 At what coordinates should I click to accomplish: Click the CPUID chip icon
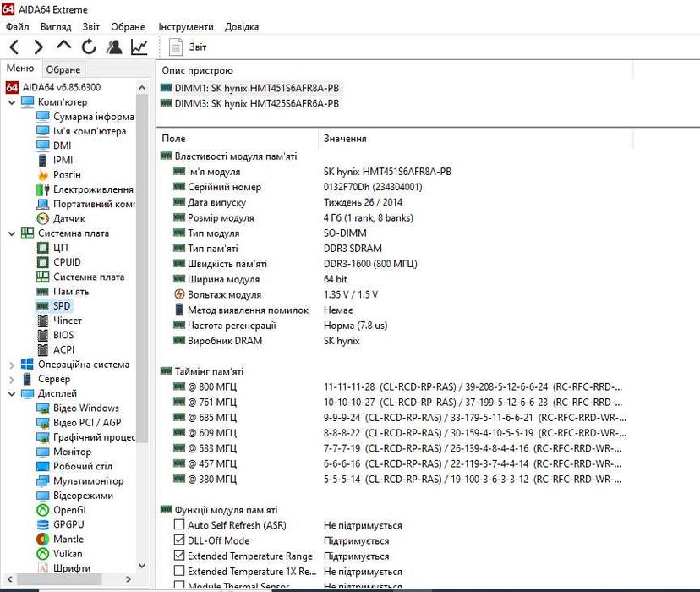pos(43,262)
